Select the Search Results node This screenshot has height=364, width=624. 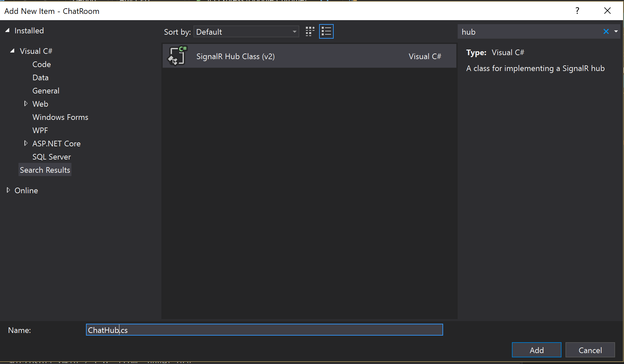click(x=45, y=170)
